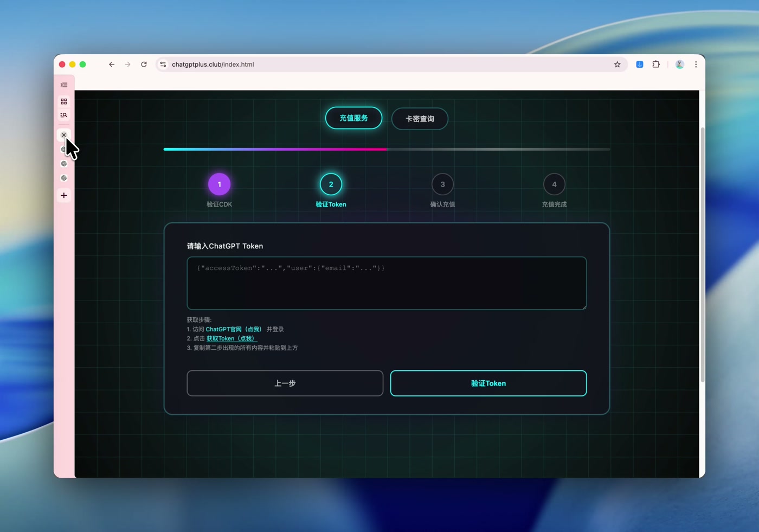Open the Chrome three-dot menu
The width and height of the screenshot is (759, 532).
pyautogui.click(x=696, y=65)
